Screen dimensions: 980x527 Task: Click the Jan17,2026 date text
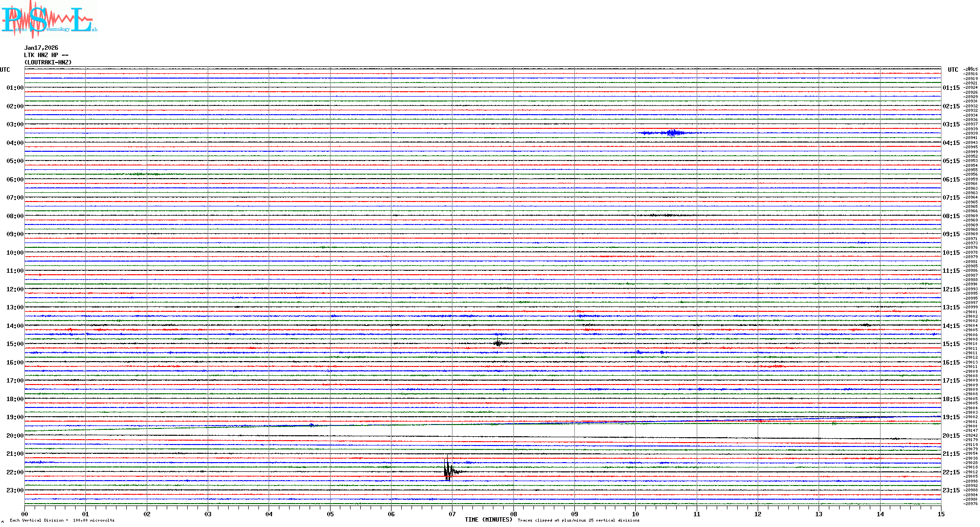[x=41, y=48]
